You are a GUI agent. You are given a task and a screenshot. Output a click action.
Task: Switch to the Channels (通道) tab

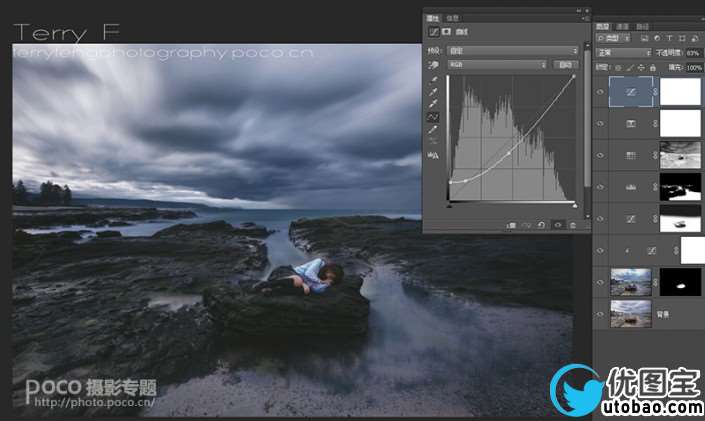tap(622, 27)
